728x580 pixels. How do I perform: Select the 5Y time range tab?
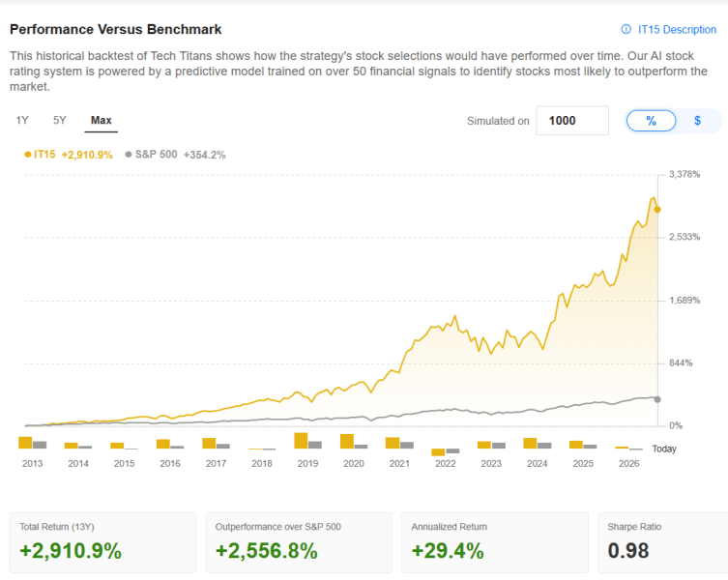coord(60,121)
